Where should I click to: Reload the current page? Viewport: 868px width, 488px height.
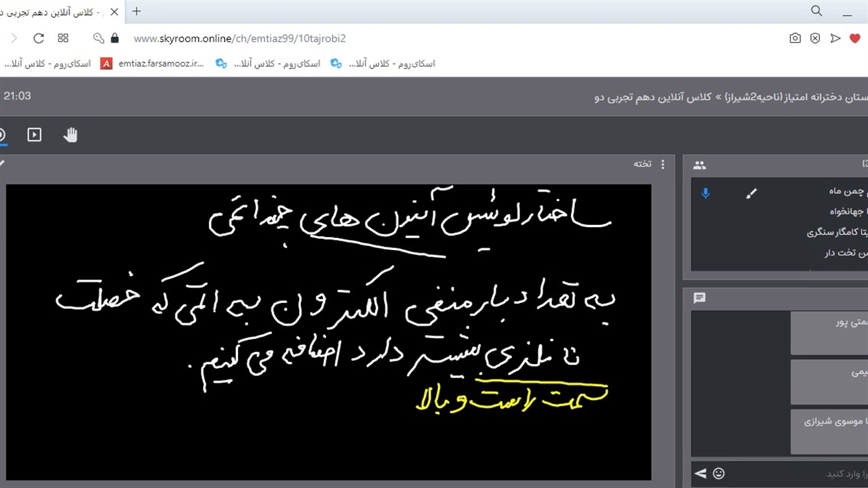tap(39, 39)
